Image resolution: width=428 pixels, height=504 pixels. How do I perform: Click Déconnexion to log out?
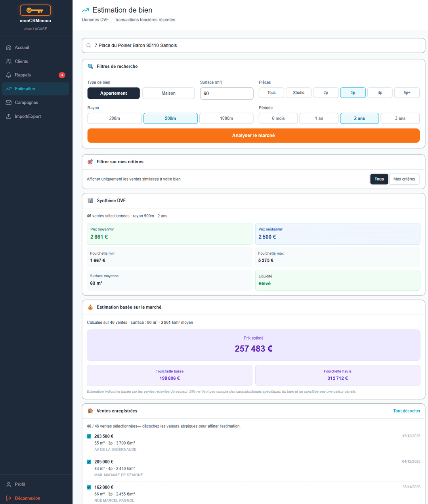coord(35,498)
